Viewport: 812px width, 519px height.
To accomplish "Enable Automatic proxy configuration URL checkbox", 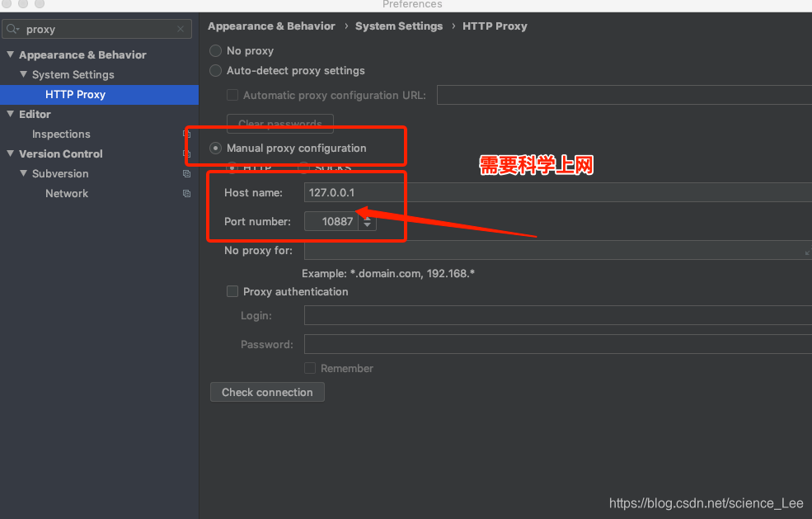I will point(232,96).
